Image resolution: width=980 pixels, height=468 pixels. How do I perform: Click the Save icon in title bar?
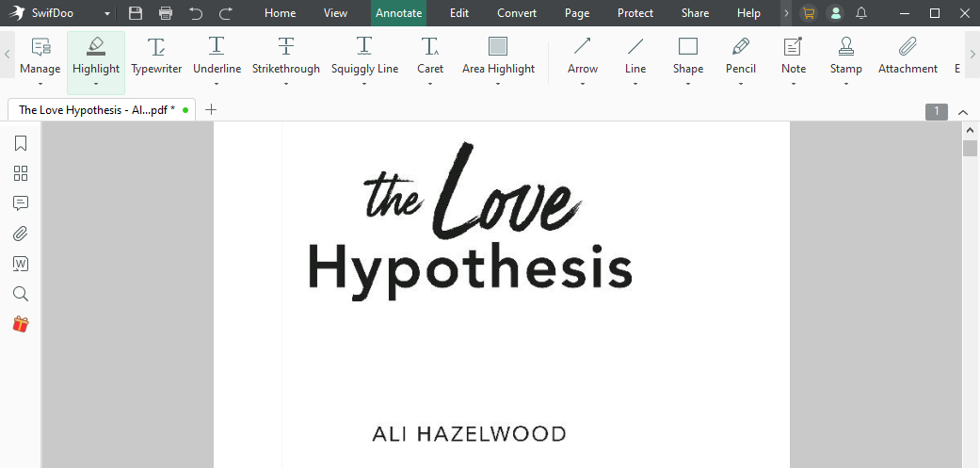(x=135, y=13)
